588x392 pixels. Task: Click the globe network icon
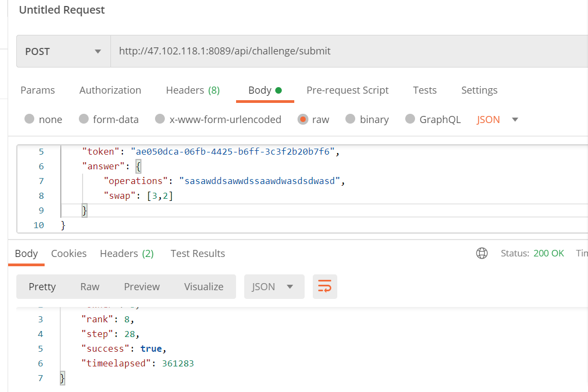[481, 253]
